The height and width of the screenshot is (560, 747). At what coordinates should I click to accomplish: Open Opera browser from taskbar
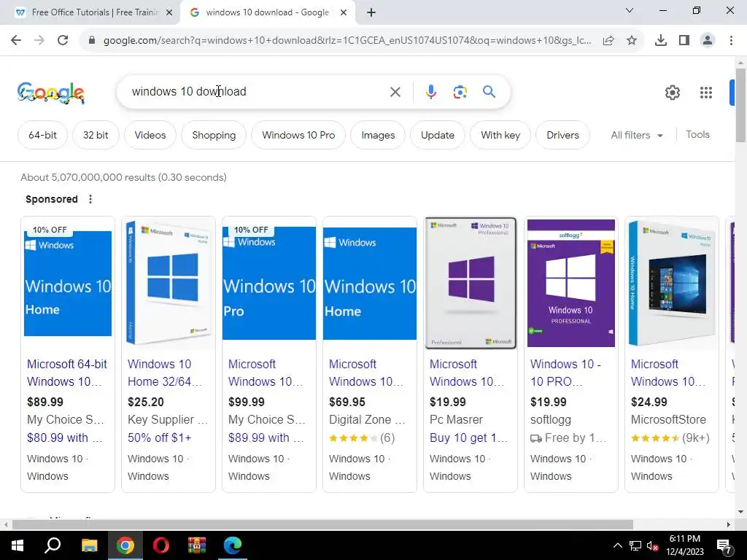pyautogui.click(x=161, y=545)
